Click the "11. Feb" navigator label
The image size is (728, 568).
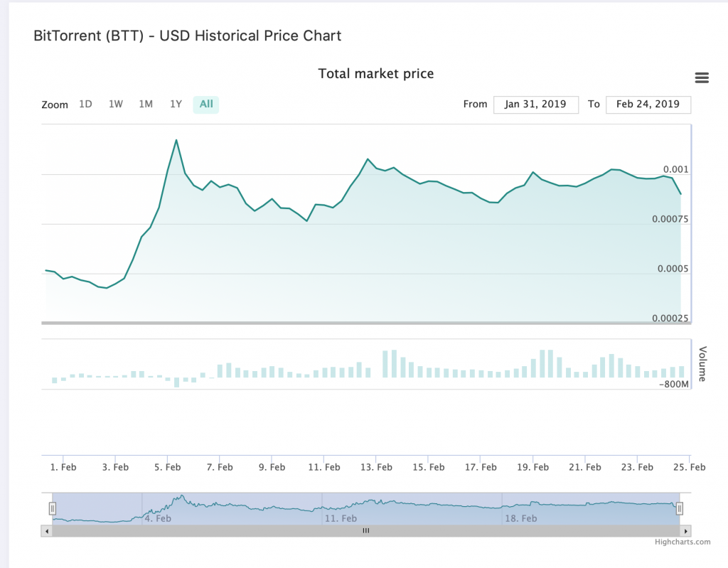(341, 518)
